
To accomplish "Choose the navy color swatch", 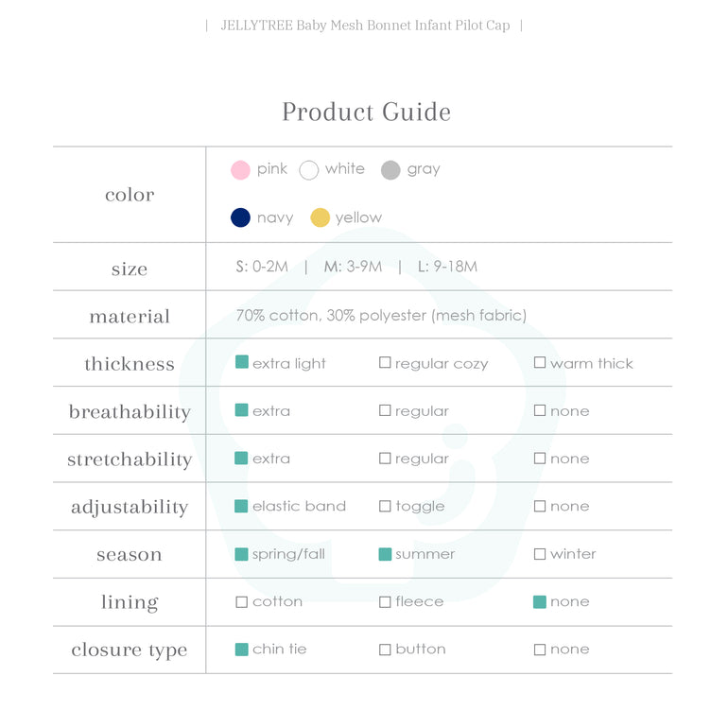I will [x=240, y=218].
